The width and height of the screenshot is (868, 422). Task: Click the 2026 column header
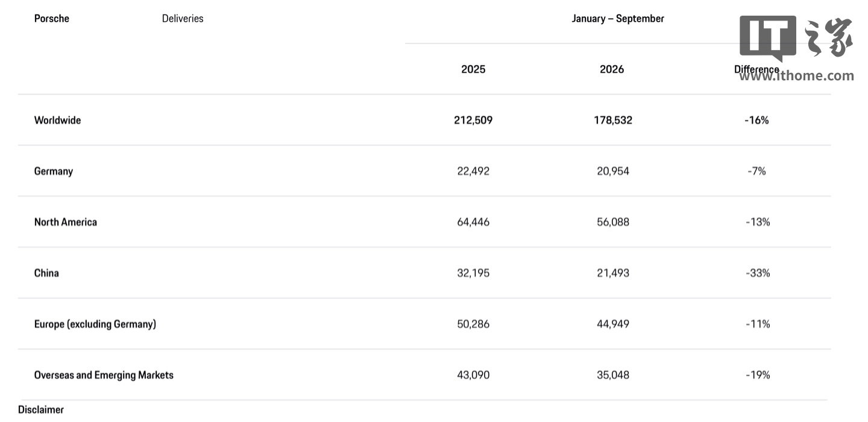pos(612,69)
